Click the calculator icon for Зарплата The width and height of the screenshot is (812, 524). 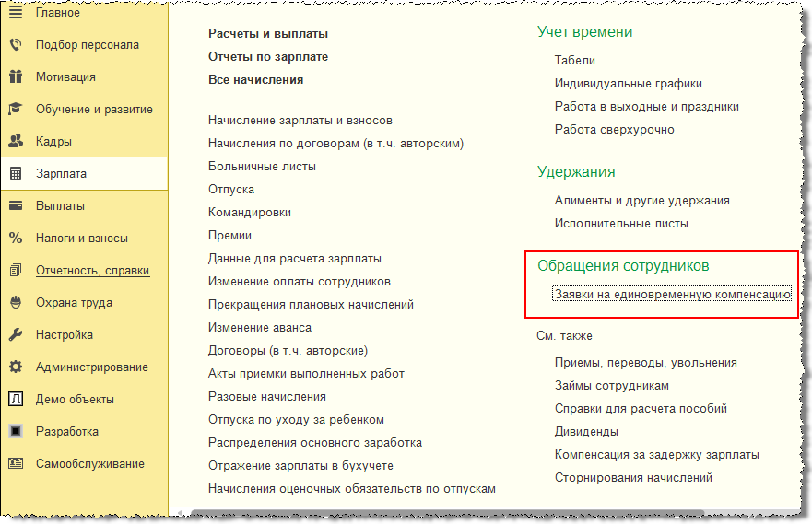click(x=16, y=174)
